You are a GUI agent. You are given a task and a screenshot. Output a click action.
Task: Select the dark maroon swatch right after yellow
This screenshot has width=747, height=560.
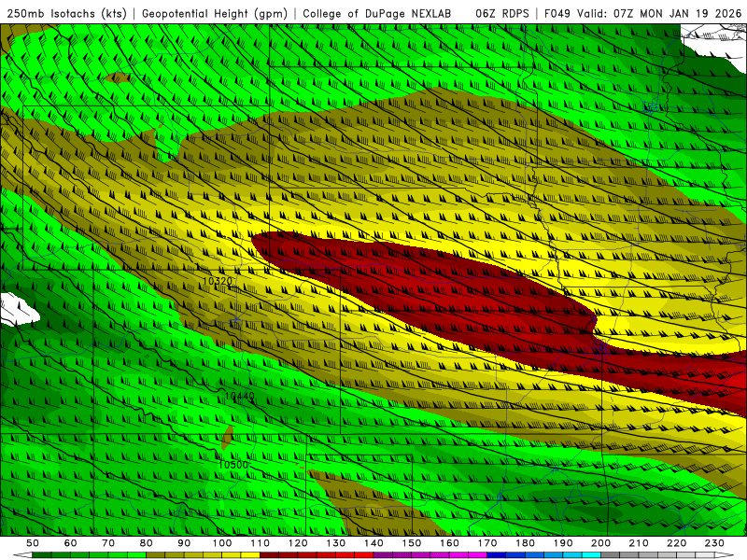[269, 555]
